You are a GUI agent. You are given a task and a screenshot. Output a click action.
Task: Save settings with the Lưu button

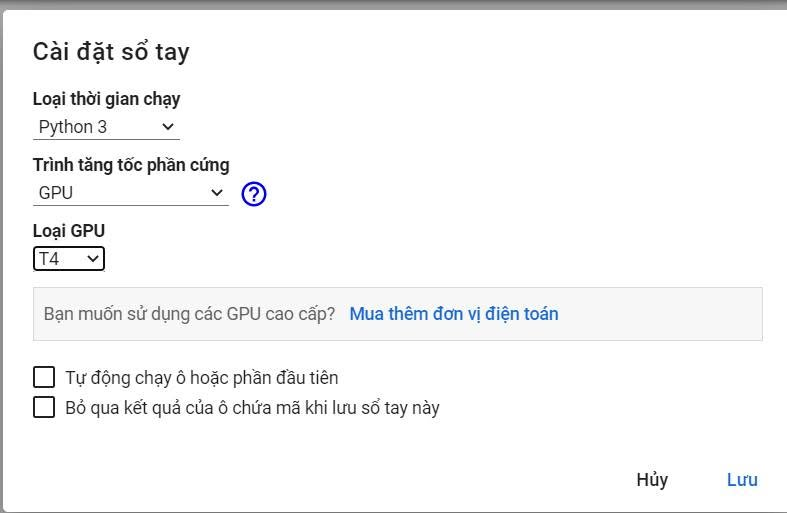[x=742, y=480]
